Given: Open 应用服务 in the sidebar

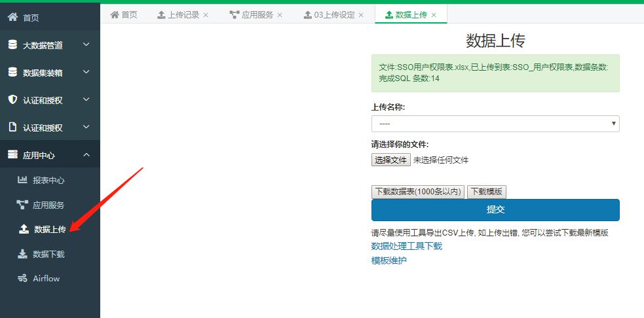Looking at the screenshot, I should [x=50, y=205].
